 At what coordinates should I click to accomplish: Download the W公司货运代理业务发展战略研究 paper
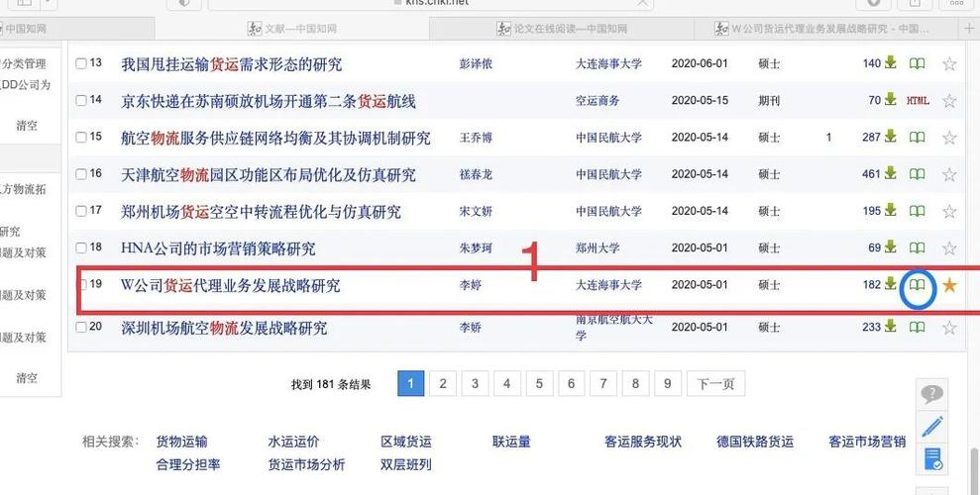point(890,285)
